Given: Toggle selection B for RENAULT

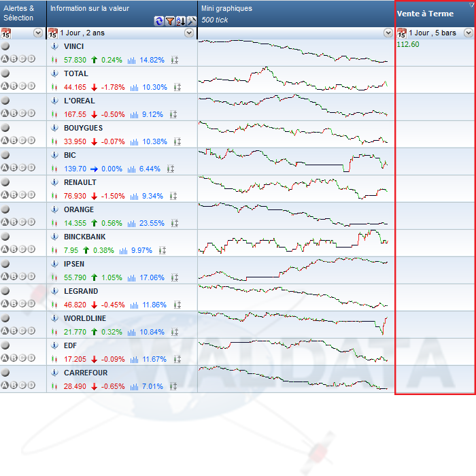Looking at the screenshot, I should 14,194.
